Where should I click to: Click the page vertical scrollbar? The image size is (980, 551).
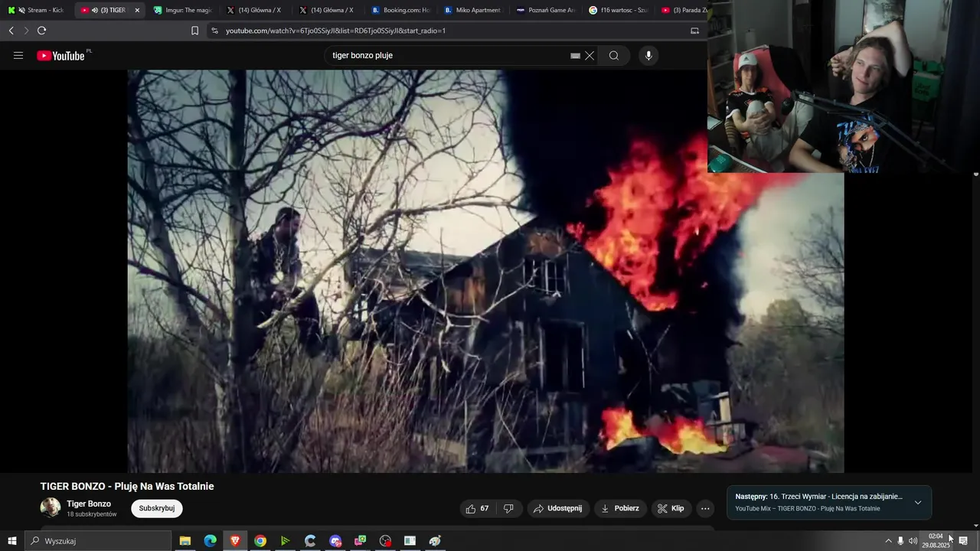pos(975,348)
